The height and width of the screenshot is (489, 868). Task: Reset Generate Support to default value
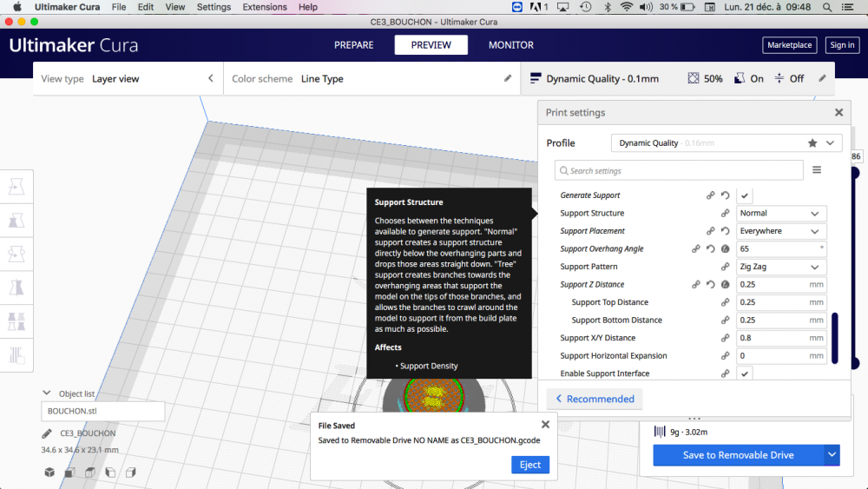[725, 195]
